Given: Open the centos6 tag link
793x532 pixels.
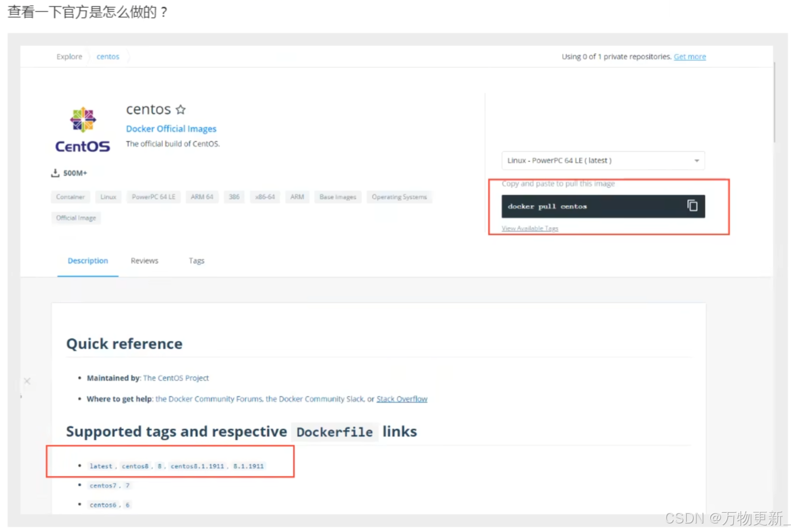Looking at the screenshot, I should [x=103, y=505].
